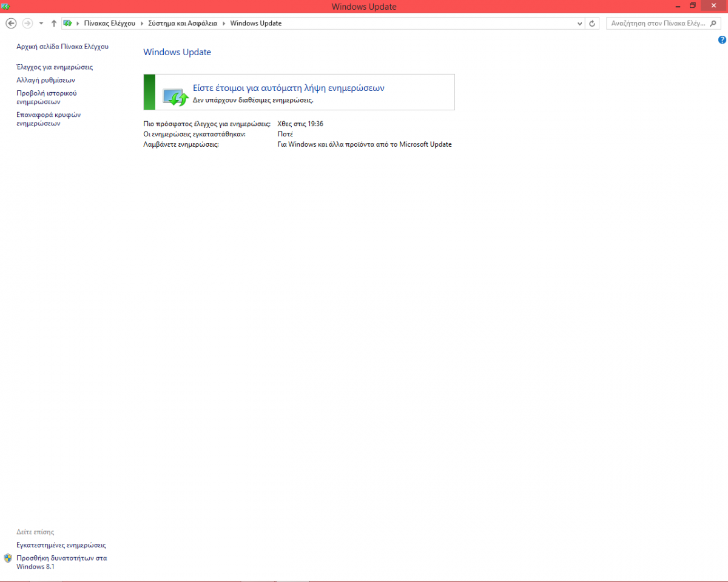Click the Forward navigation arrow
This screenshot has height=582, width=728.
(x=27, y=23)
